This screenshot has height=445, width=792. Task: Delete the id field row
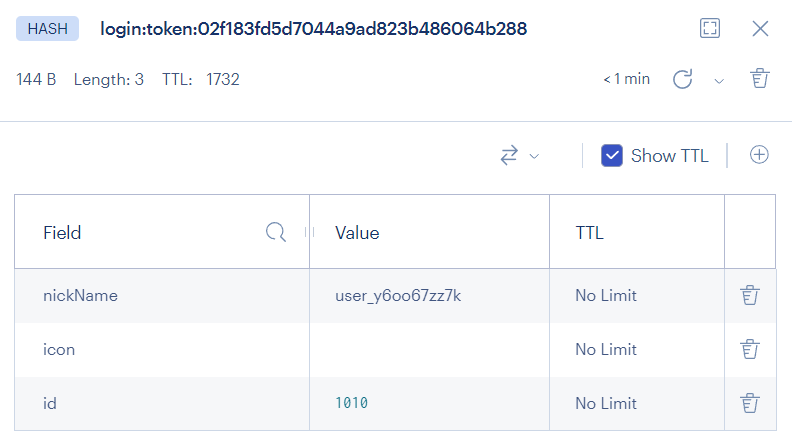pos(750,404)
